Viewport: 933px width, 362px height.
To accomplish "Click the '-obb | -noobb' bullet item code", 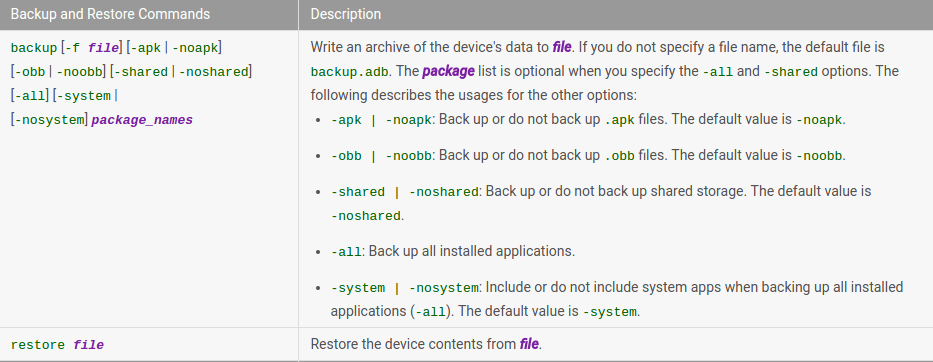I will pos(381,156).
